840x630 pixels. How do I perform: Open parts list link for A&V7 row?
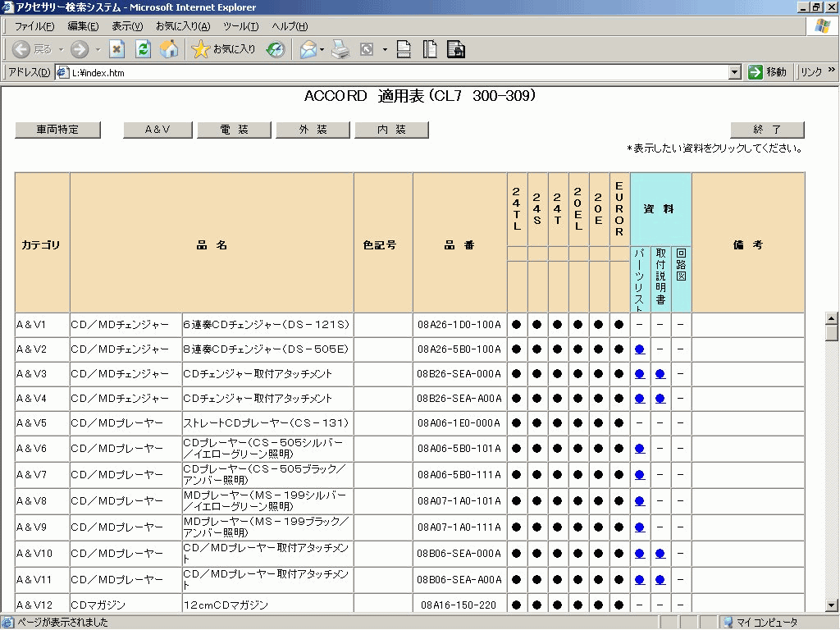pyautogui.click(x=640, y=475)
